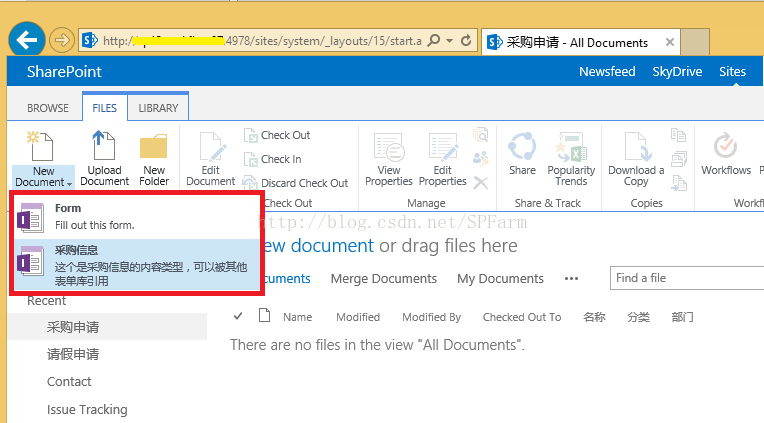Open Issue Tracking in left navigation
Screen dimensions: 764x423
click(87, 409)
